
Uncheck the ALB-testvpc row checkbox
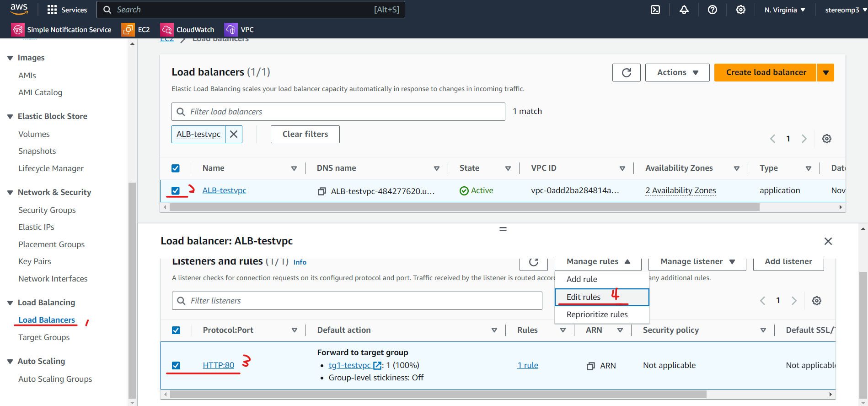tap(176, 191)
